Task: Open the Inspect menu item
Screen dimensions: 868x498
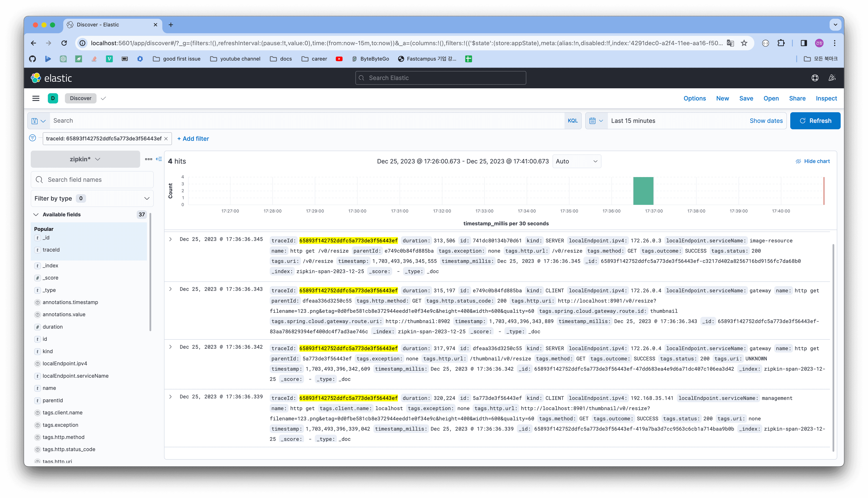Action: point(826,98)
